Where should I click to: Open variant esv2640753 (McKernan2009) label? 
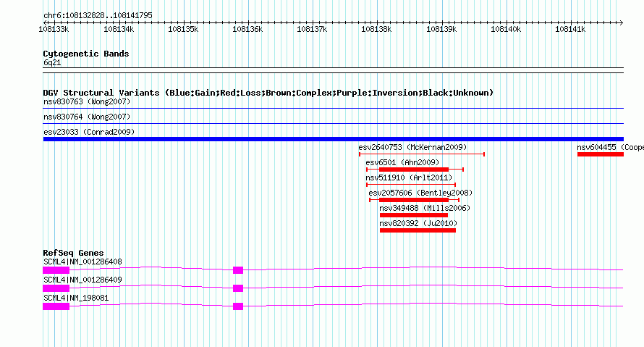click(x=412, y=147)
